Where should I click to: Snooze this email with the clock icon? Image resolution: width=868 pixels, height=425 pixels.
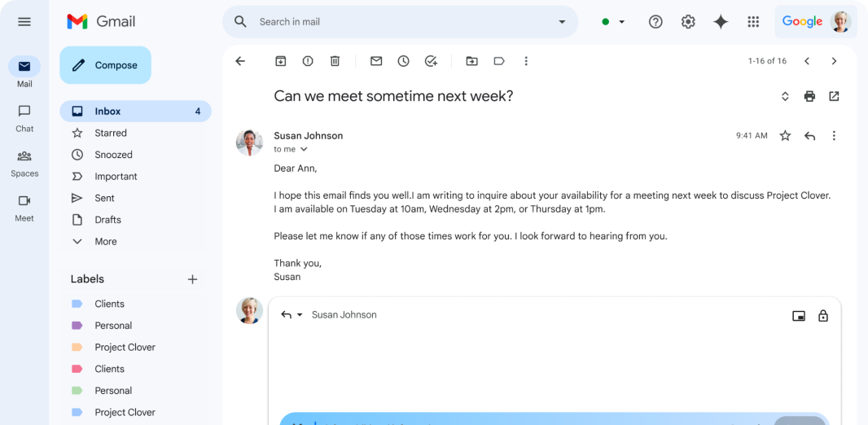point(404,61)
